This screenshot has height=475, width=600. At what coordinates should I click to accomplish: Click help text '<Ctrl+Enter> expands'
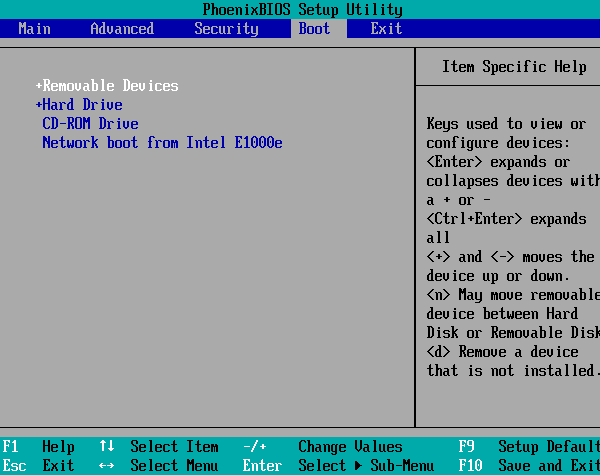pos(506,219)
